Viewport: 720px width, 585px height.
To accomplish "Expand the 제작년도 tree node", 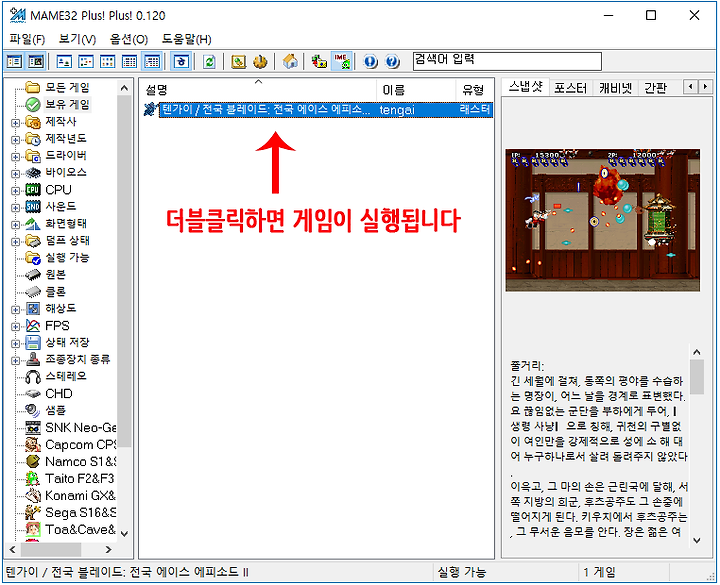I will click(x=15, y=140).
